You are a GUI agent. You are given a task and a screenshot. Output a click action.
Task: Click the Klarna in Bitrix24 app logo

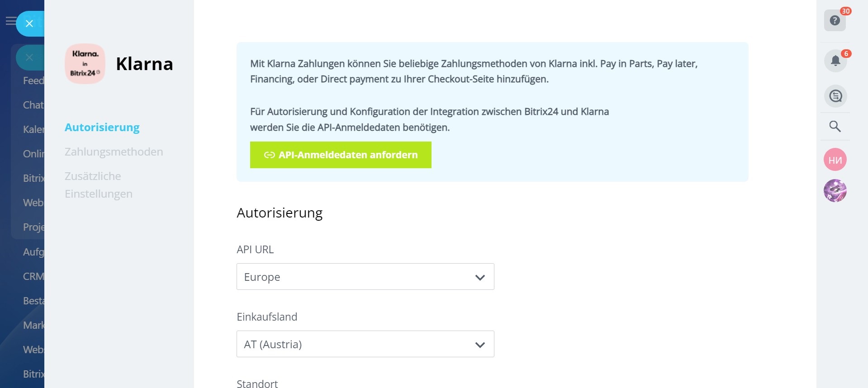click(85, 64)
